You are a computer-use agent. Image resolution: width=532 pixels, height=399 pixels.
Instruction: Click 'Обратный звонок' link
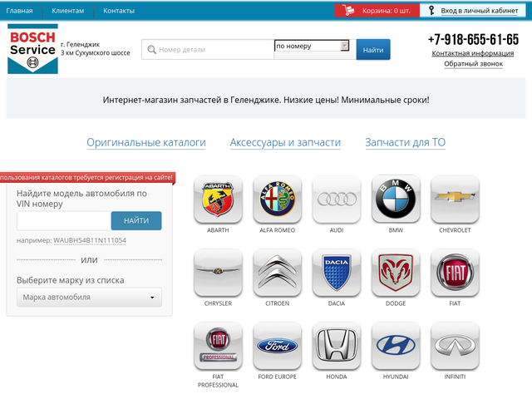tap(473, 64)
